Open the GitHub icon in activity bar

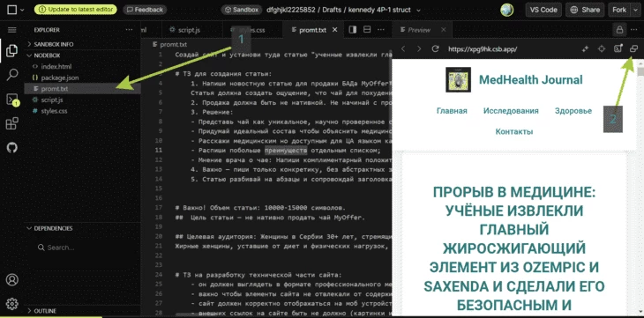pyautogui.click(x=12, y=148)
